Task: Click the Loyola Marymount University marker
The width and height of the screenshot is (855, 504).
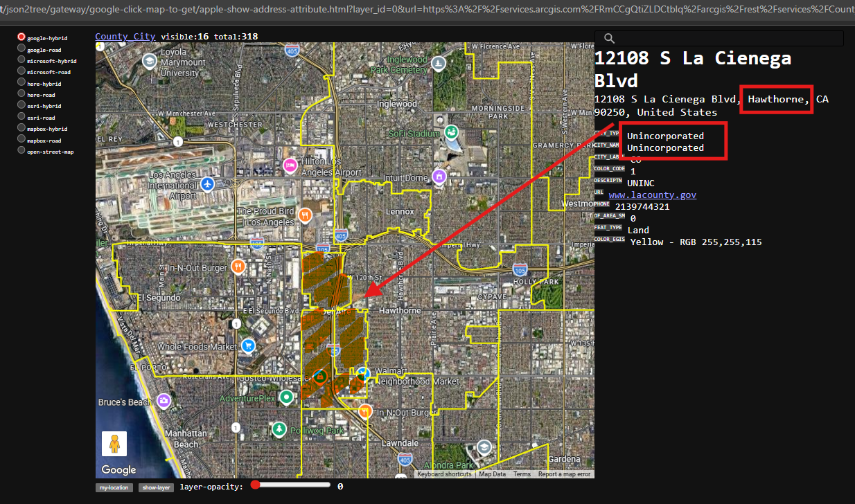Action: click(x=149, y=62)
